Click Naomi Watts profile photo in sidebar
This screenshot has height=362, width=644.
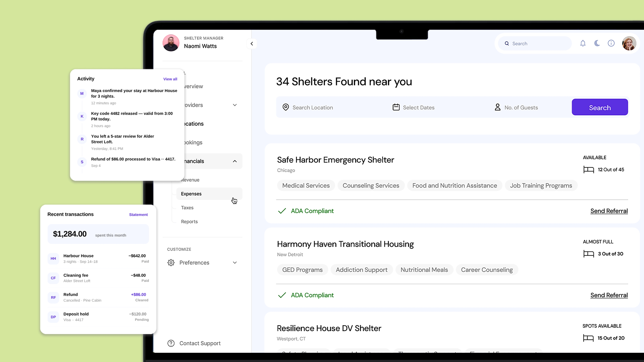(171, 43)
